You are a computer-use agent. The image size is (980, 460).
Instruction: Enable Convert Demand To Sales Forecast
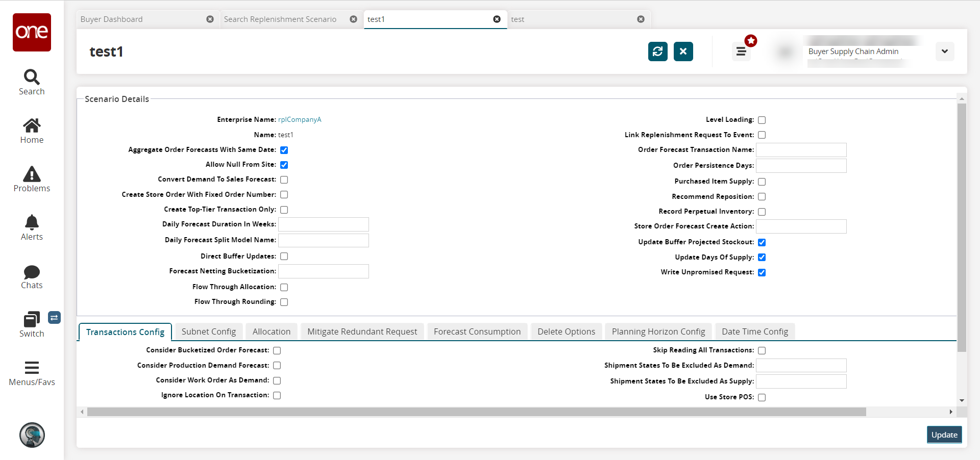point(284,180)
